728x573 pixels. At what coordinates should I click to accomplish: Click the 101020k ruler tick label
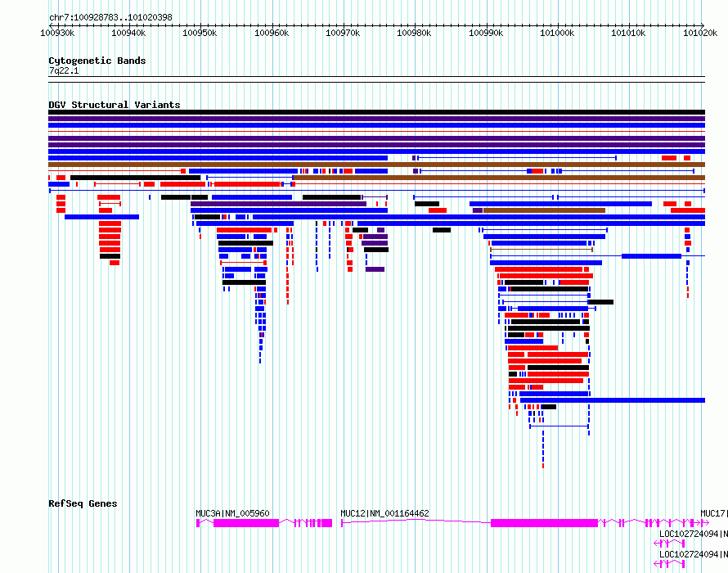699,33
